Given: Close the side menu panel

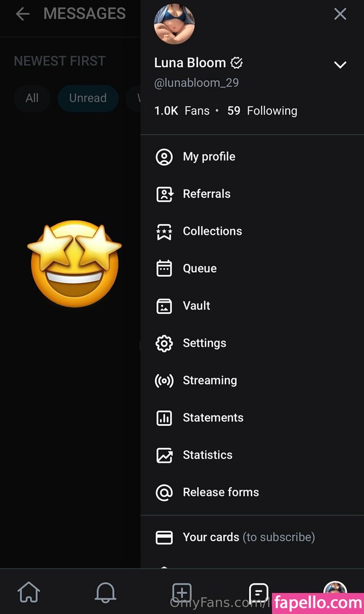Looking at the screenshot, I should click(340, 14).
